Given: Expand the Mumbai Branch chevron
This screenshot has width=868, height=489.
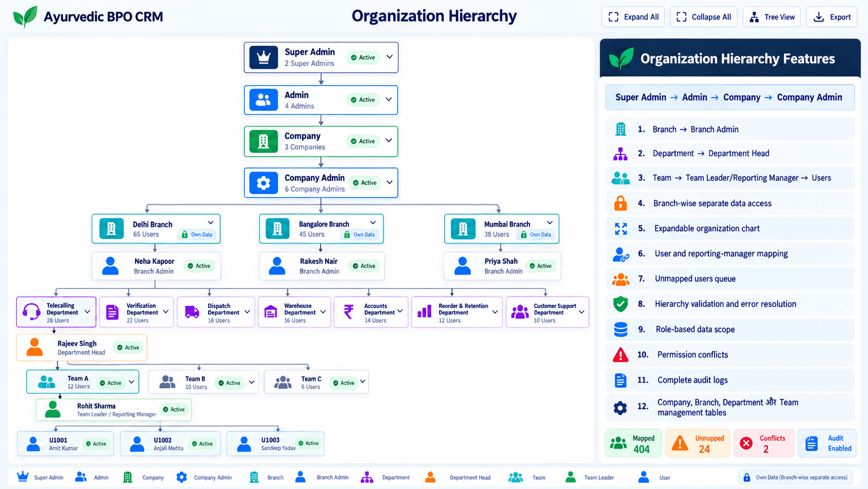Looking at the screenshot, I should pos(550,223).
